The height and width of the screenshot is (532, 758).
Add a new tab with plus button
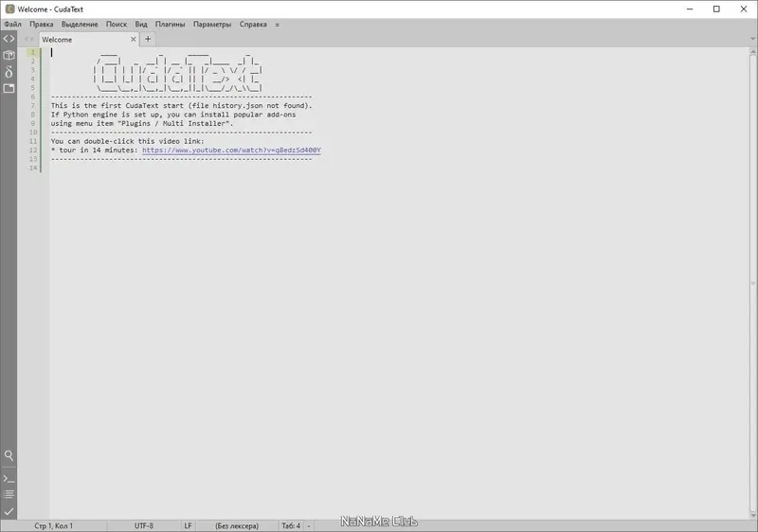click(x=148, y=39)
